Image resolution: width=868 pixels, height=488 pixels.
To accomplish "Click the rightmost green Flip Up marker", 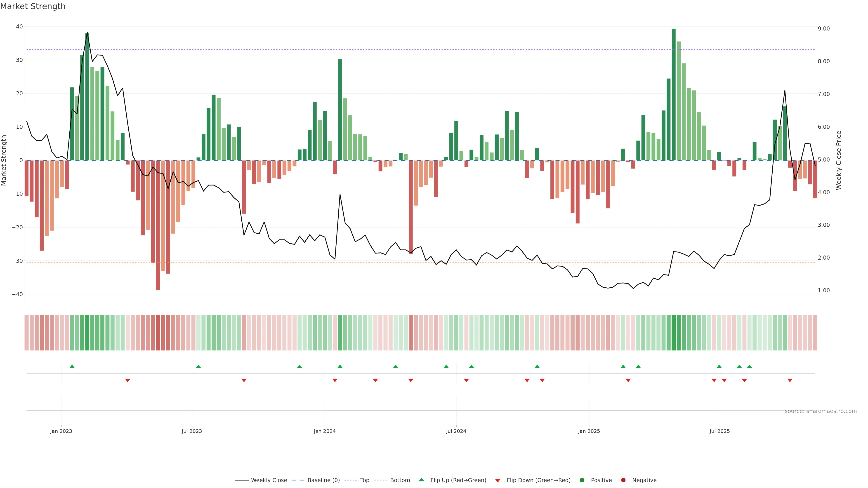I will tap(749, 366).
